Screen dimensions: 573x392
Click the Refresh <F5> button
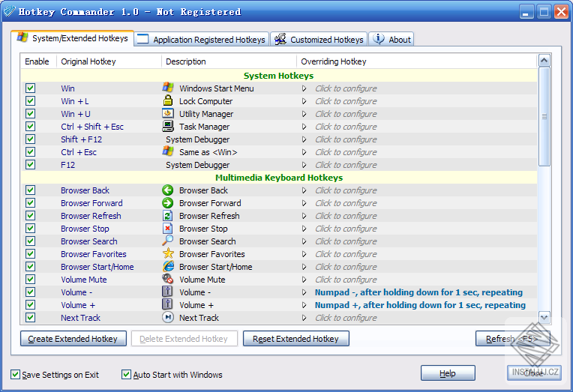512,339
